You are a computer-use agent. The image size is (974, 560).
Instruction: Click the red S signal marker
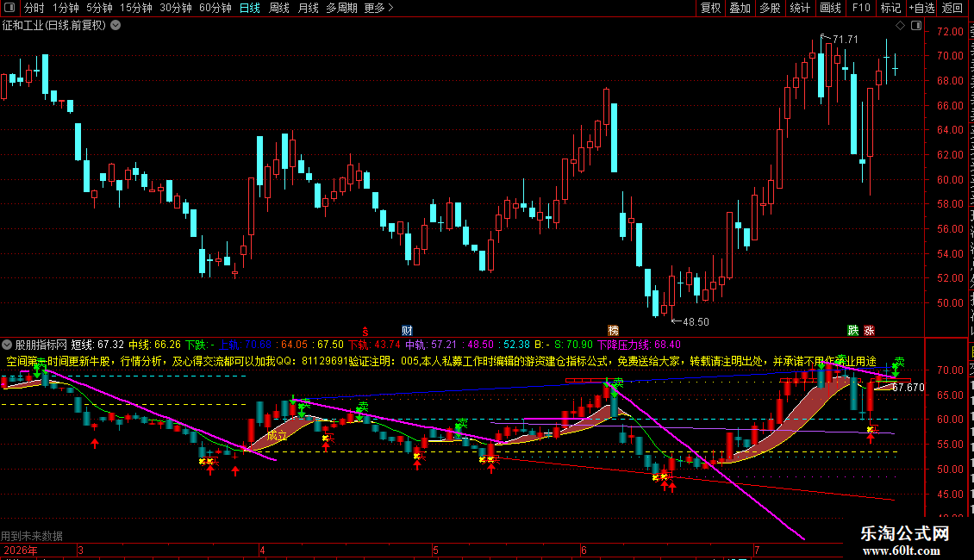coord(365,332)
